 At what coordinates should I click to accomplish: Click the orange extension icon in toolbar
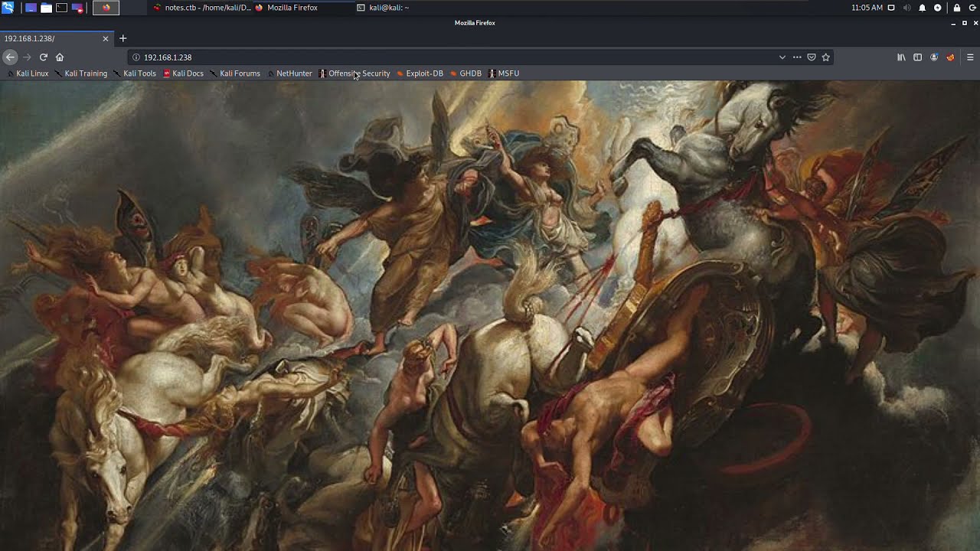tap(950, 57)
